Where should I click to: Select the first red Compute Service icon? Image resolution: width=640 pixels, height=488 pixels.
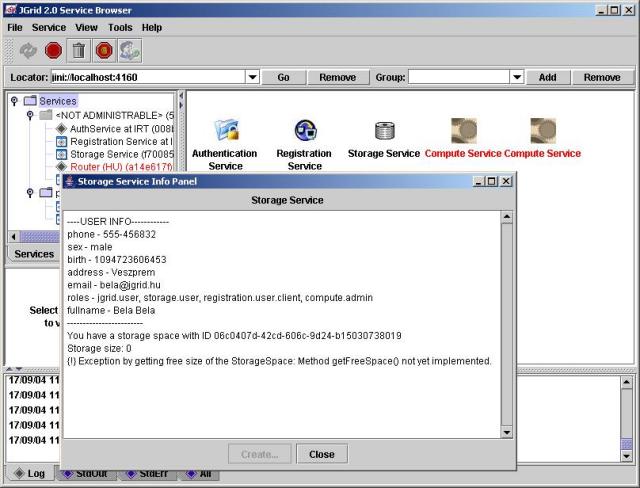coord(463,130)
